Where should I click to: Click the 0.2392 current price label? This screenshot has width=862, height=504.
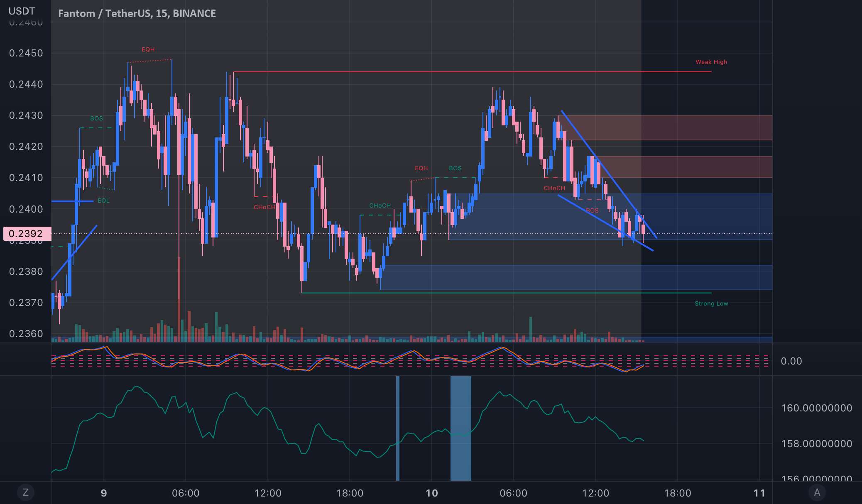point(27,234)
